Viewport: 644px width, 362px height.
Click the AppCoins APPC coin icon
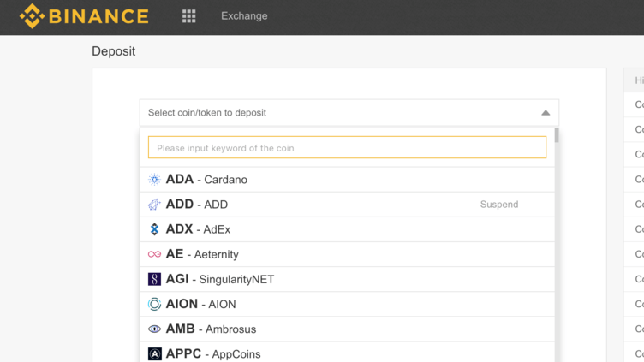tap(154, 353)
